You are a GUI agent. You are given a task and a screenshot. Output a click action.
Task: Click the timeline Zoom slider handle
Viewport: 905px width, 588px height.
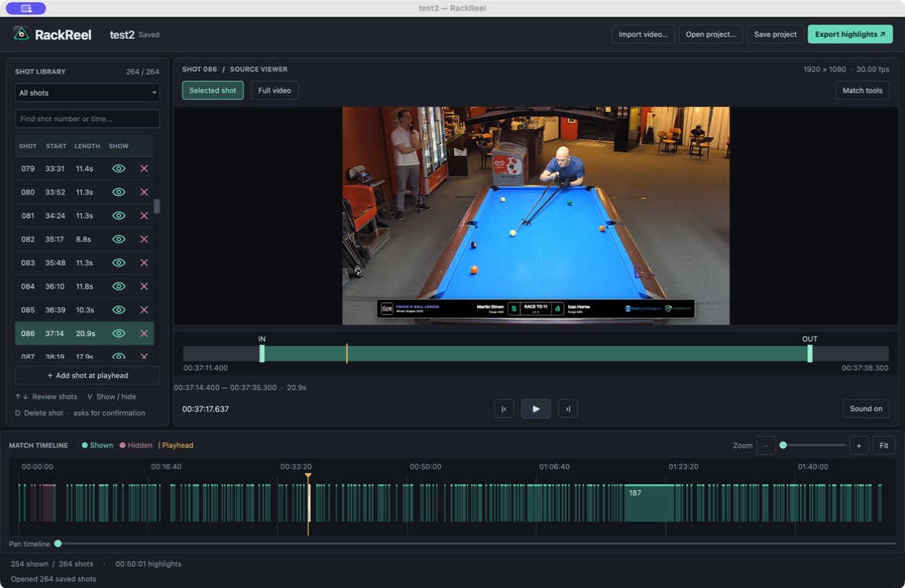[x=783, y=446]
